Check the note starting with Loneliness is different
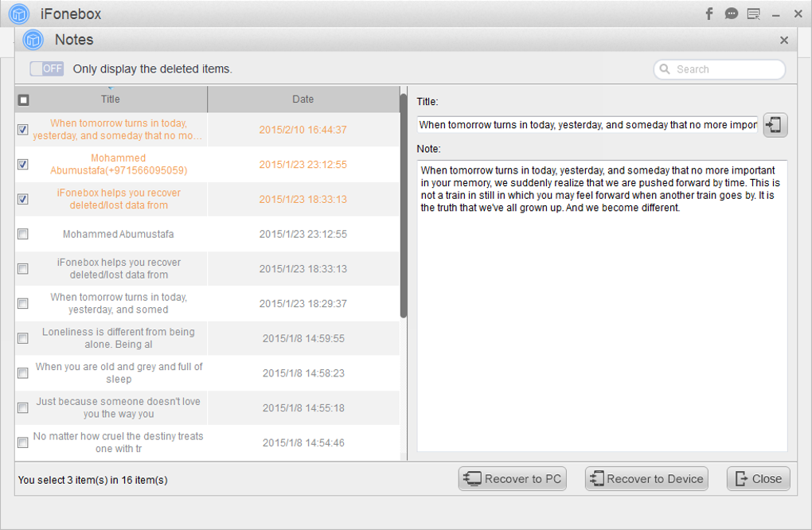 pyautogui.click(x=22, y=337)
